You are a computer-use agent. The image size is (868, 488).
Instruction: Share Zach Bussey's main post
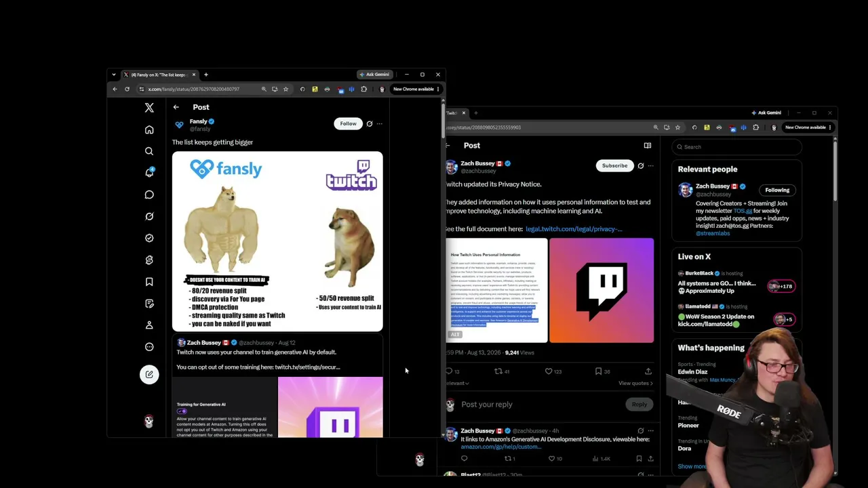tap(648, 371)
